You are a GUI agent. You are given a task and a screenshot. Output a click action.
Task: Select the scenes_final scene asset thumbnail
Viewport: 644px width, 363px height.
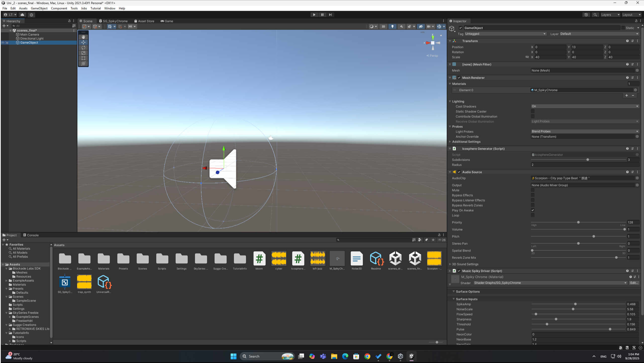(415, 259)
